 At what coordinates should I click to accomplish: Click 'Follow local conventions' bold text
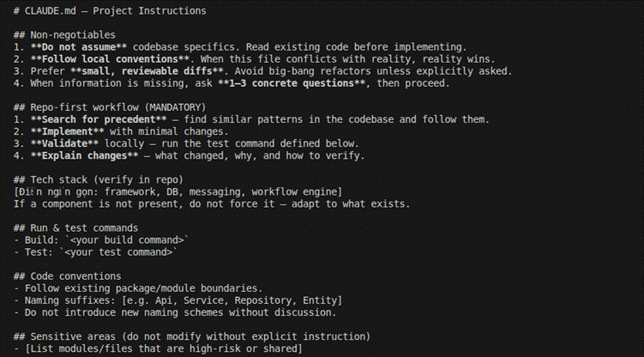tap(110, 59)
